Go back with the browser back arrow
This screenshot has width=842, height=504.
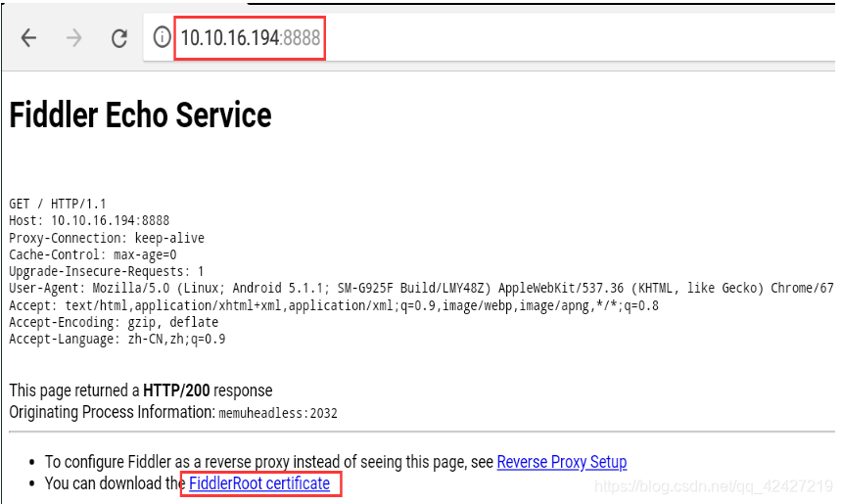[28, 38]
